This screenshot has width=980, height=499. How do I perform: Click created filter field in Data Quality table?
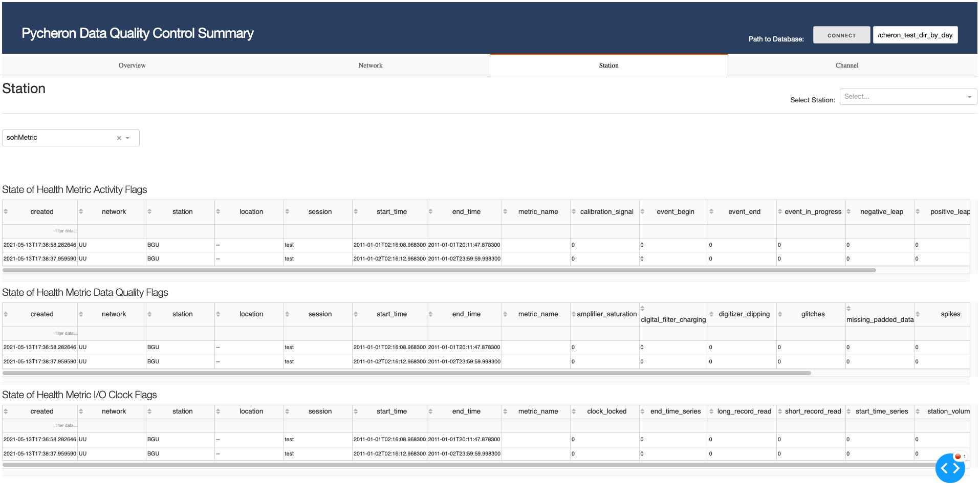tap(40, 333)
